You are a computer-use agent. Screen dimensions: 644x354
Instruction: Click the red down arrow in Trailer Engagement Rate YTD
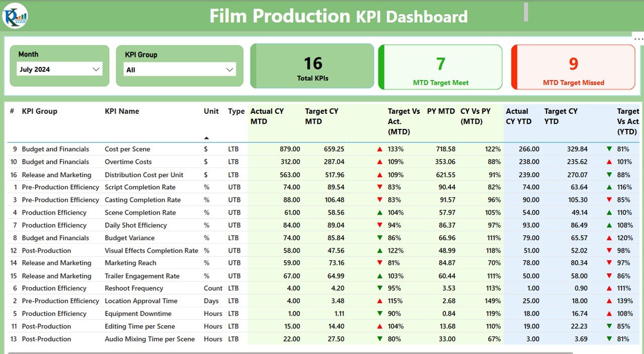click(x=609, y=276)
